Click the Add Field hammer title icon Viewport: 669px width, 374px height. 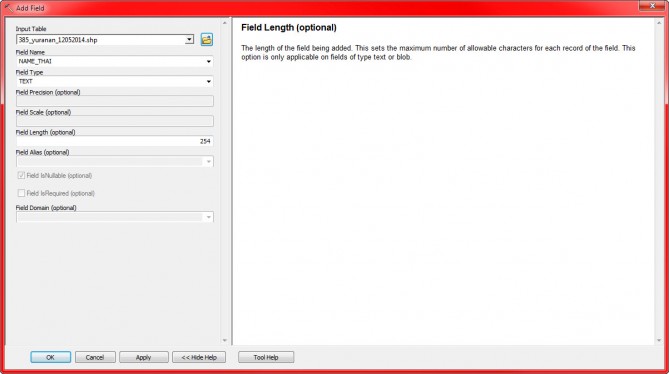coord(9,8)
